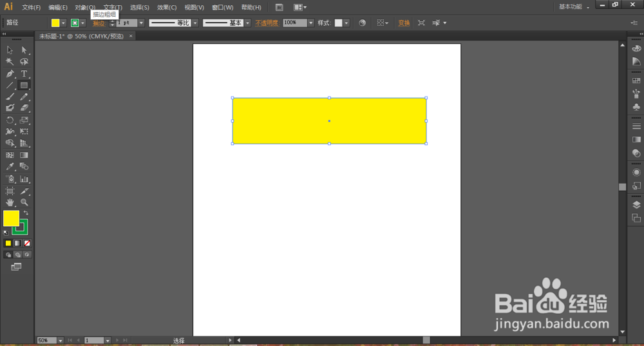Image resolution: width=644 pixels, height=346 pixels.
Task: Select the Selection (black arrow) tool
Action: click(10, 50)
